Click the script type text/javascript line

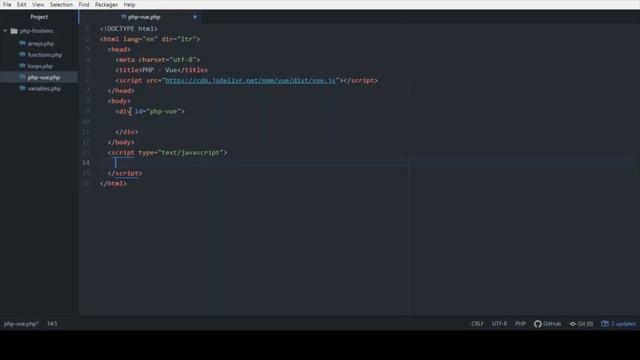(167, 153)
